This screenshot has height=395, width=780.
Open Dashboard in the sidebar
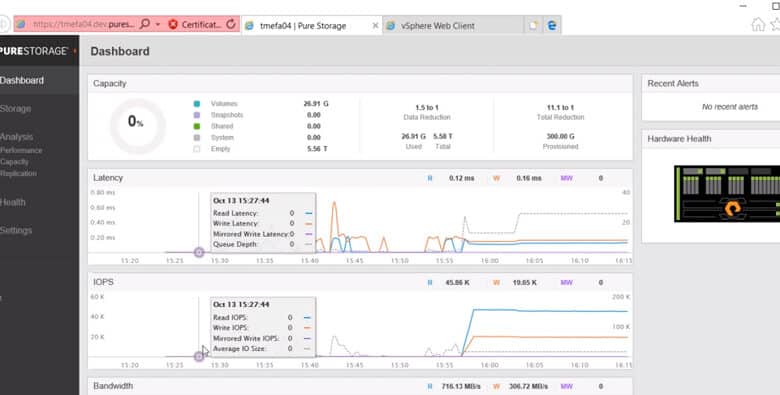(x=22, y=80)
